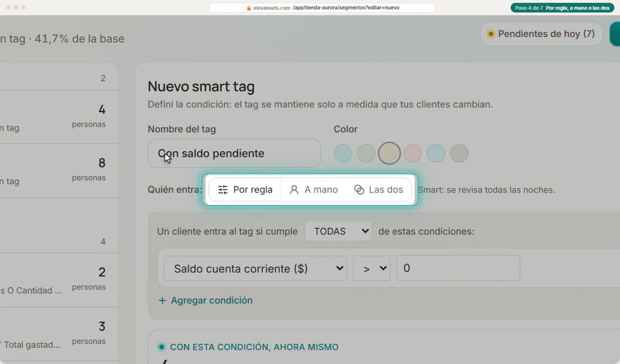Viewport: 620px width, 364px height.
Task: Click the yellow dot in 'Pendientes de hoy'
Action: coord(491,34)
